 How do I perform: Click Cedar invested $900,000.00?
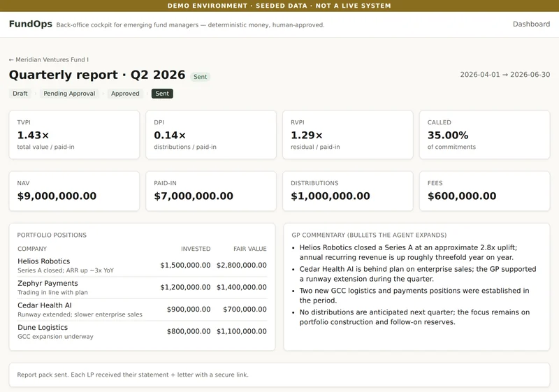click(189, 310)
